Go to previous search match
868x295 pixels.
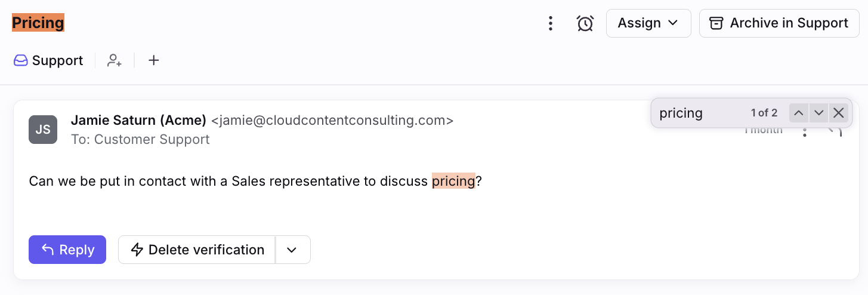[x=799, y=113]
